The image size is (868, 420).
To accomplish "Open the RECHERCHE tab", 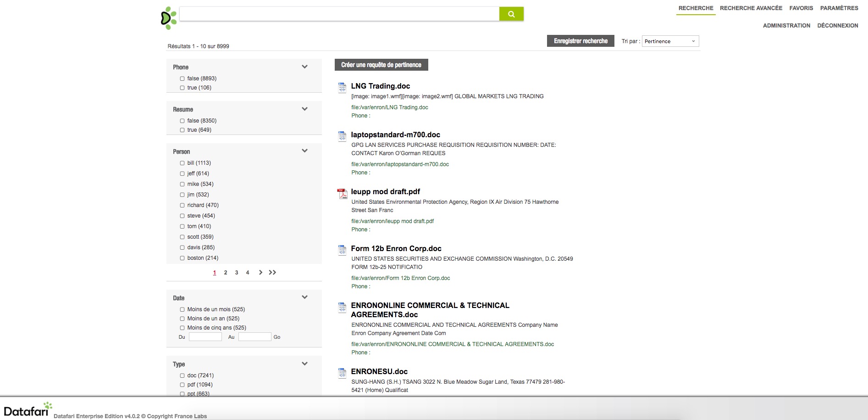I will coord(696,8).
